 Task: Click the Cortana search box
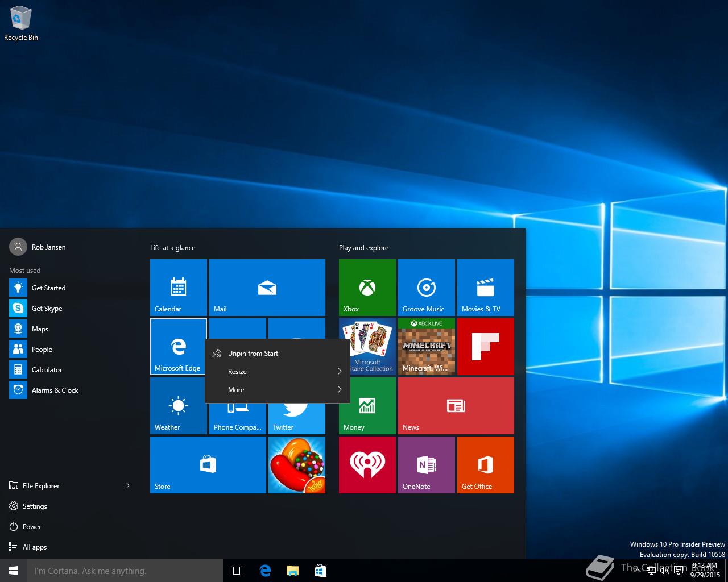pos(125,571)
